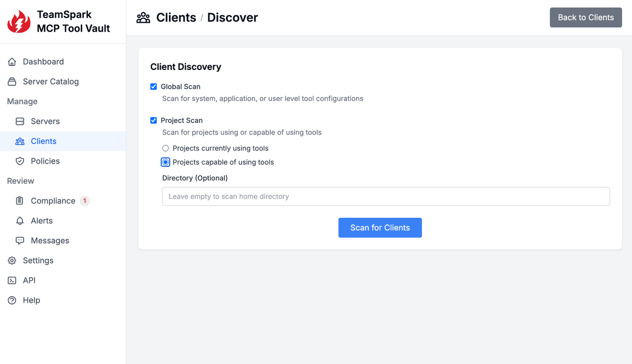Viewport: 632px width, 364px height.
Task: Click the Messages chat bubble icon
Action: pos(20,241)
